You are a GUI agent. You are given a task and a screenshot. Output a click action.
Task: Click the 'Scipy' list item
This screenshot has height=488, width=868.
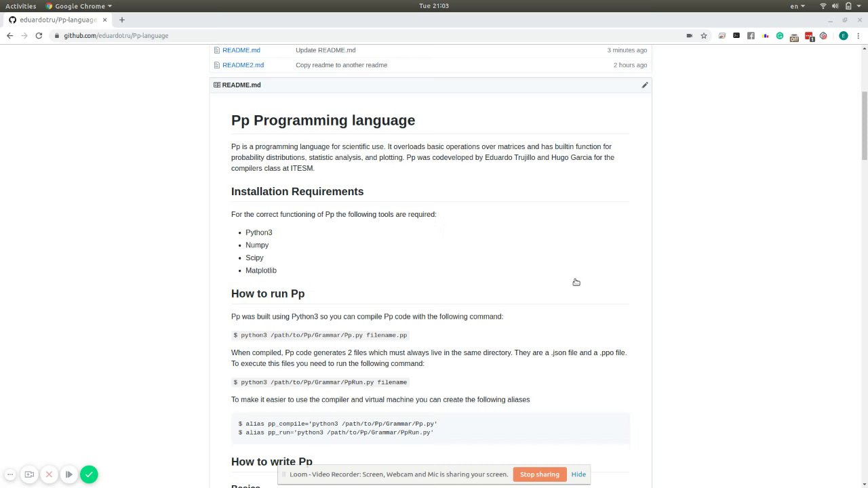254,258
